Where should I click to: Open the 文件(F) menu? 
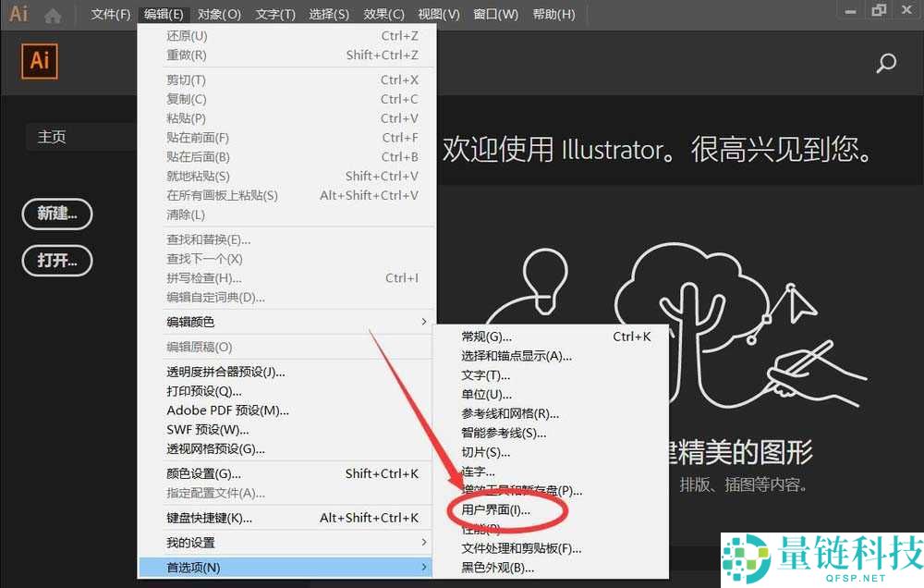111,15
